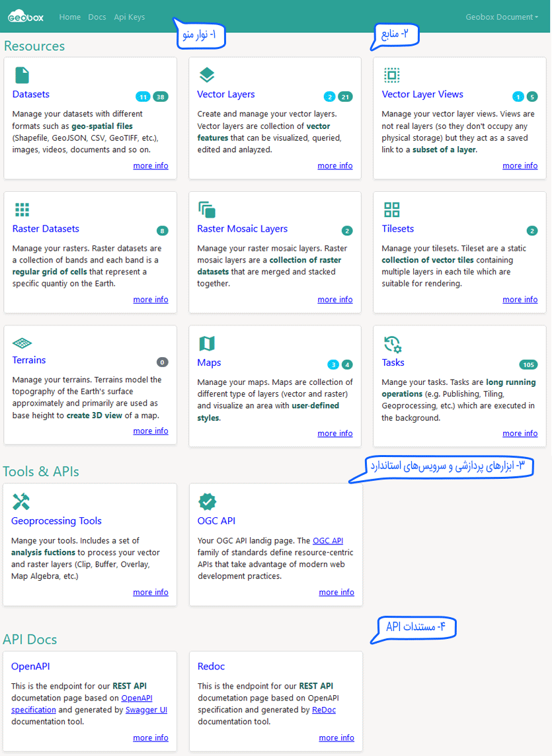Select Home in the top navigation
Viewport: 552px width, 756px height.
(x=69, y=17)
